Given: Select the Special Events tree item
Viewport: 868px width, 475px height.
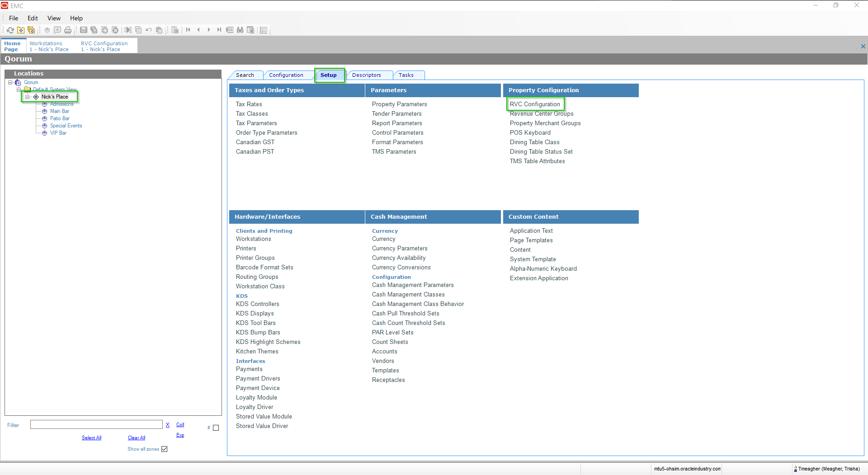Looking at the screenshot, I should (x=66, y=126).
